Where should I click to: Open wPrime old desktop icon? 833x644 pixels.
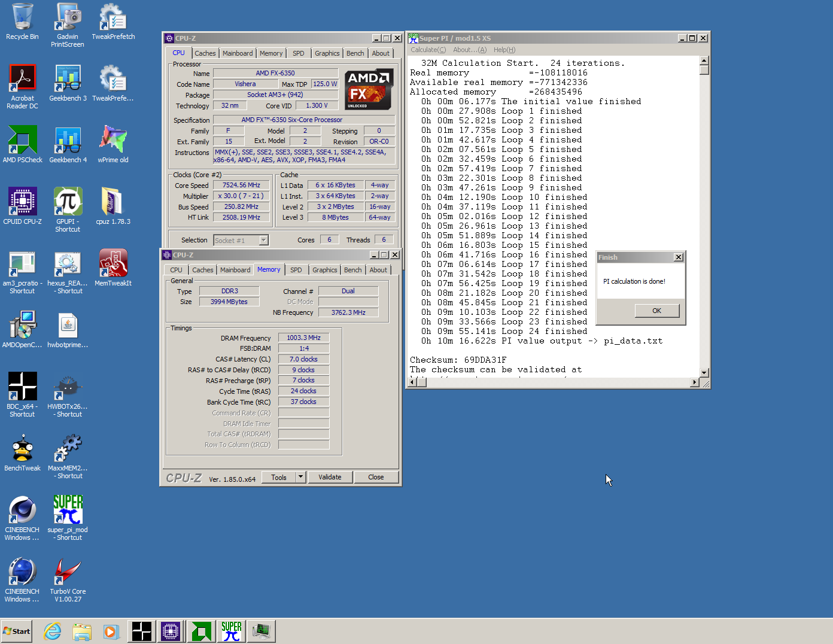[x=113, y=145]
